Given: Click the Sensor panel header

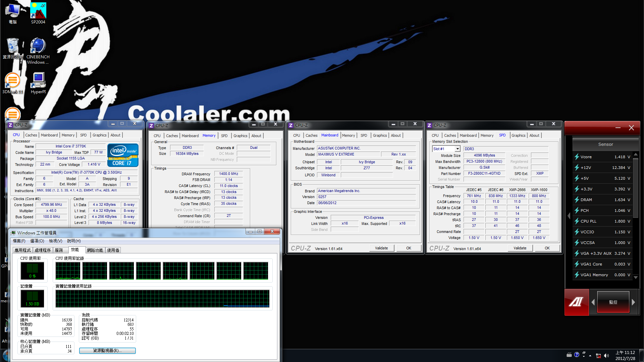Looking at the screenshot, I should (x=605, y=144).
